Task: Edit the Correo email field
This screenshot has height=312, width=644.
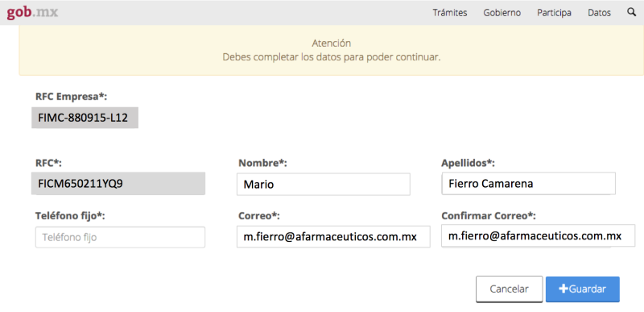Action: 333,236
